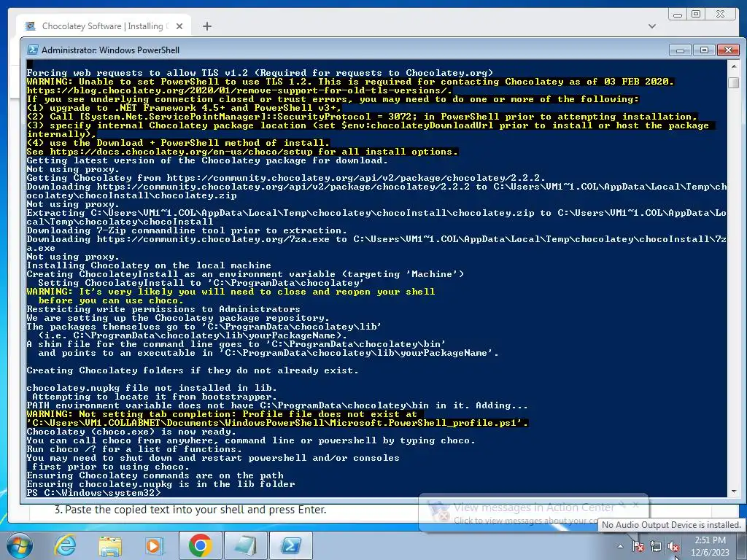This screenshot has width=747, height=560.
Task: Click the blog.chocolatey.org remove-support-for-old-tls URL
Action: [x=239, y=90]
